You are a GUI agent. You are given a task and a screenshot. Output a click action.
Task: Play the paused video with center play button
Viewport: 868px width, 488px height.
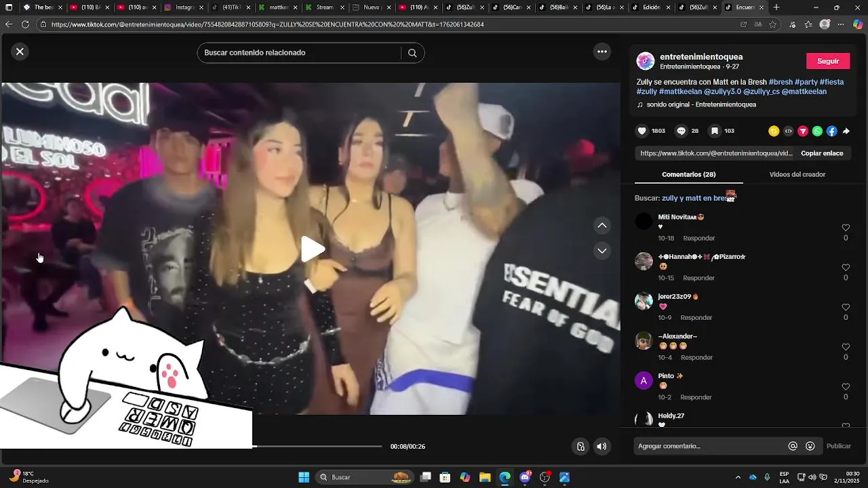(313, 249)
